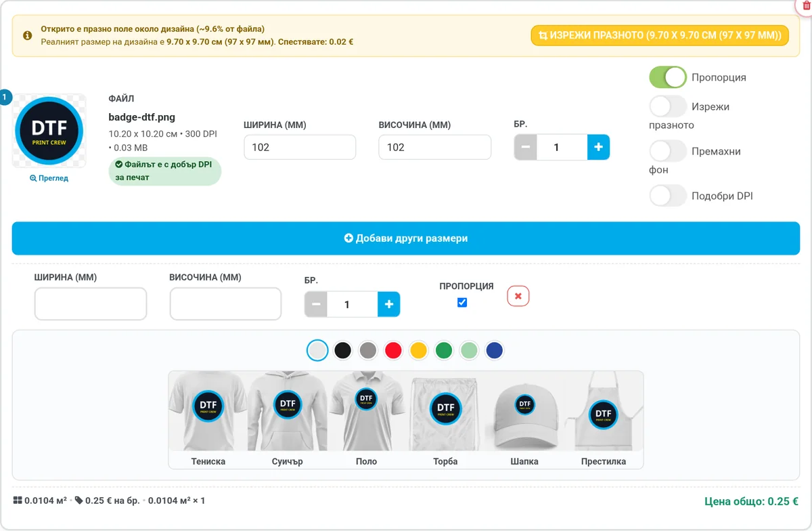Increase quantity with plus for badge-dtf.png

[x=598, y=147]
